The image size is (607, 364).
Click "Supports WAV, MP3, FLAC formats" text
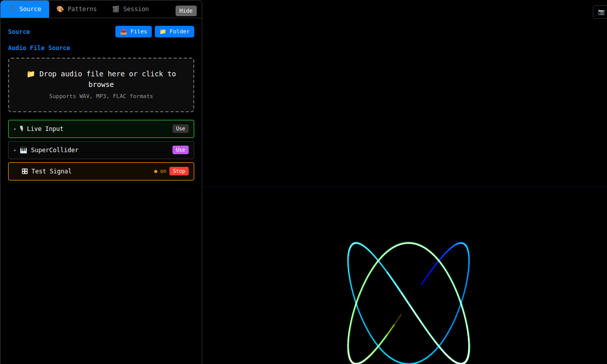tap(101, 96)
